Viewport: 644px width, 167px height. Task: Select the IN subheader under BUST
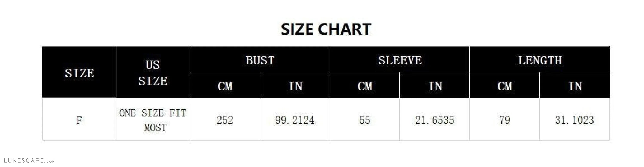[x=295, y=85]
